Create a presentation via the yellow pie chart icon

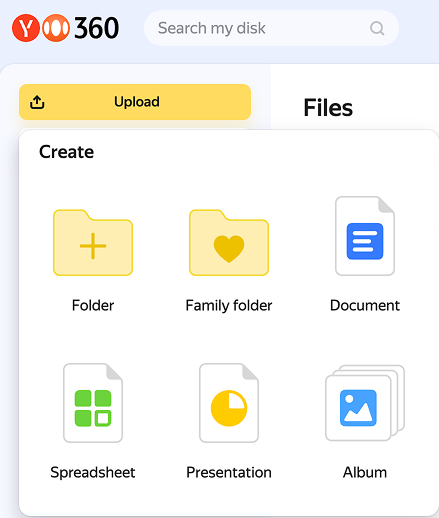point(229,403)
